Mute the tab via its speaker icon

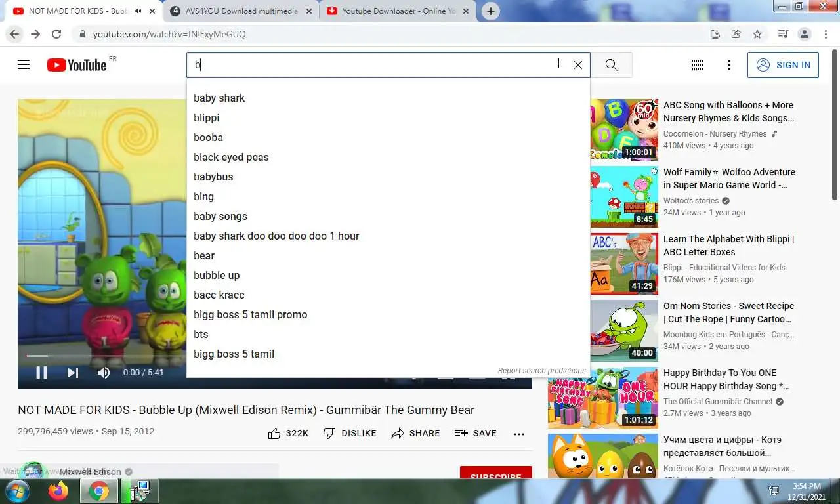click(x=138, y=11)
